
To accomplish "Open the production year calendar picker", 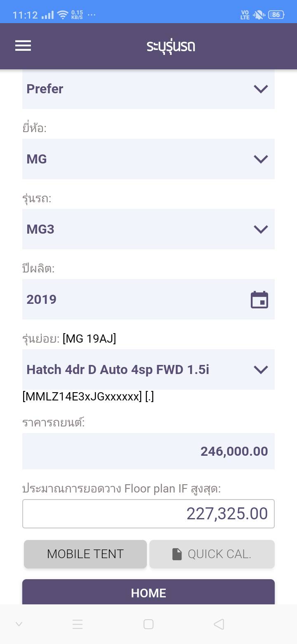I will 259,300.
